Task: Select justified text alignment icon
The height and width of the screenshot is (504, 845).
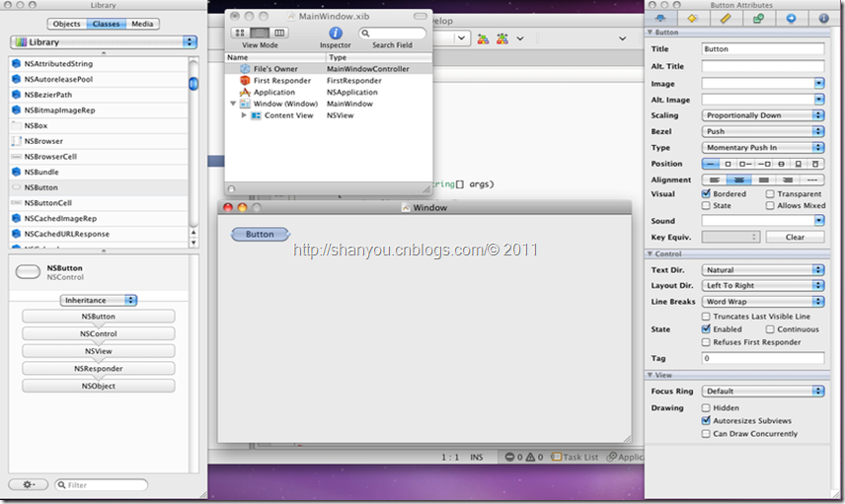Action: [764, 180]
